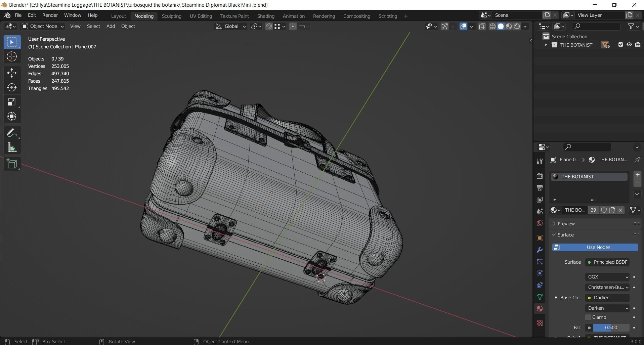Toggle fake user shield for material
Image resolution: width=644 pixels, height=345 pixels.
pyautogui.click(x=604, y=210)
